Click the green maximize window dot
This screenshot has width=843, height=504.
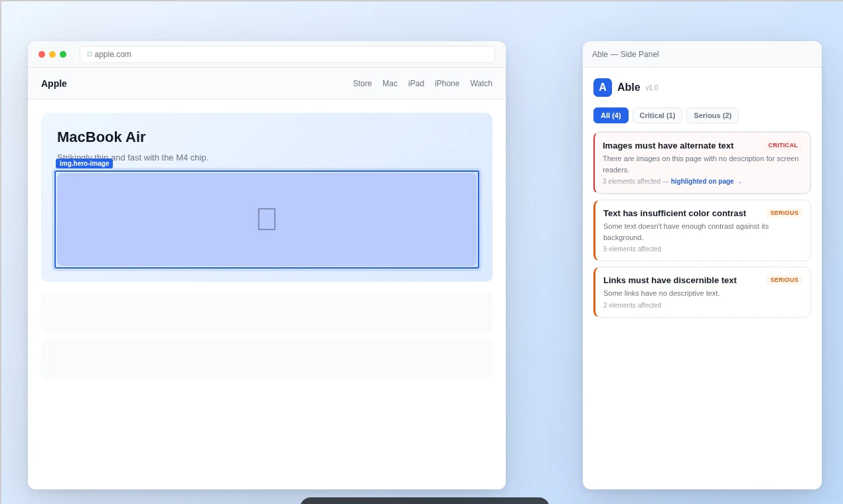click(x=63, y=54)
